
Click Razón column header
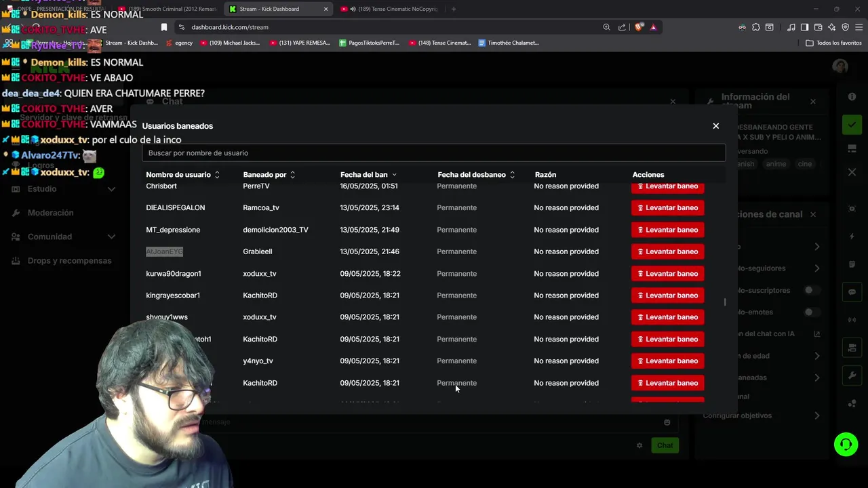(545, 175)
